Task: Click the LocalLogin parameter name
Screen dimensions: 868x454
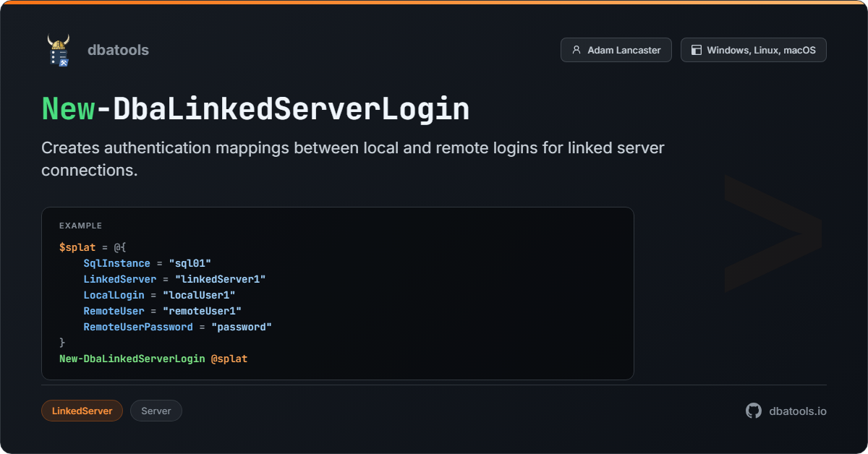Action: (114, 295)
